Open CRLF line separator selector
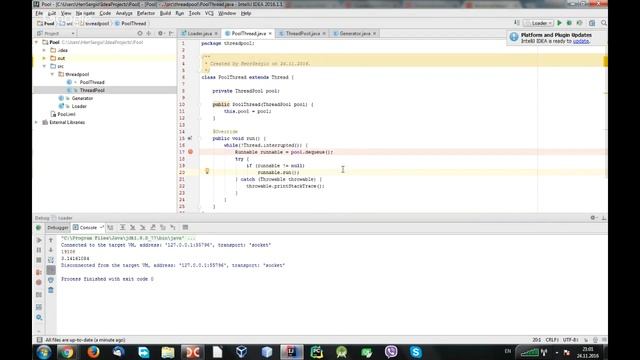Viewport: 640px width, 360px height. coord(552,340)
